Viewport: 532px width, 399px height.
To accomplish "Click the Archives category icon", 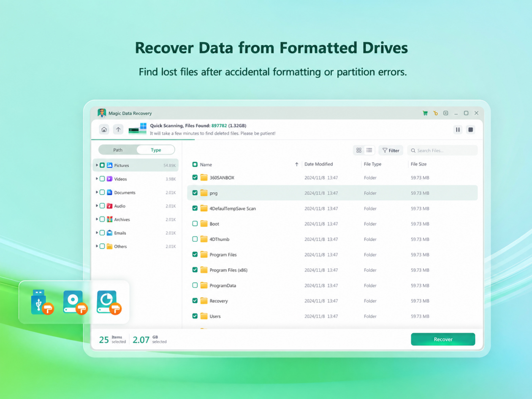I will pos(109,219).
